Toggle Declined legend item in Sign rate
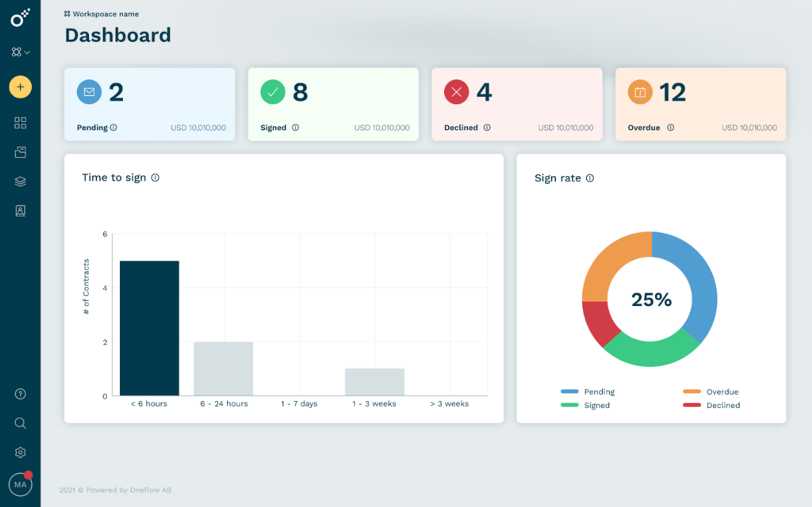This screenshot has width=812, height=507. click(x=711, y=405)
